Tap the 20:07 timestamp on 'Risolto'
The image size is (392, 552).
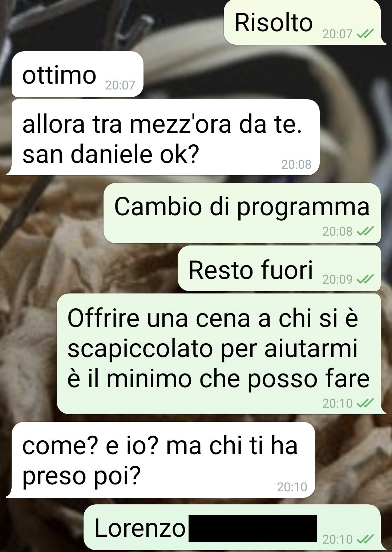tap(338, 34)
